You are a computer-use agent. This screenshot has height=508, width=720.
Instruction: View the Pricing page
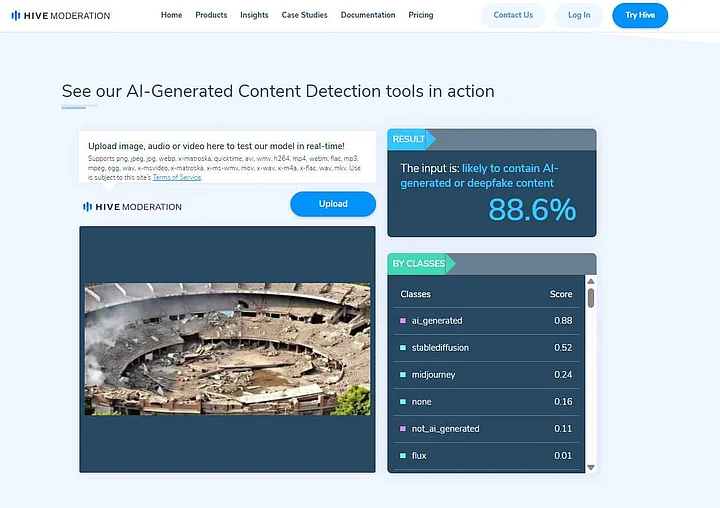click(420, 15)
